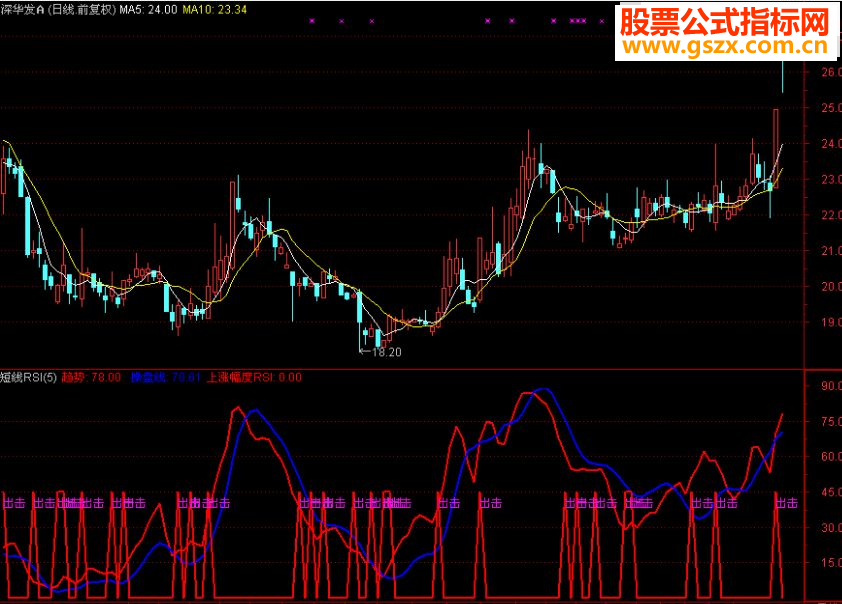Image resolution: width=842 pixels, height=604 pixels.
Task: Select the tall red candle reaching 25.0
Action: (776, 148)
